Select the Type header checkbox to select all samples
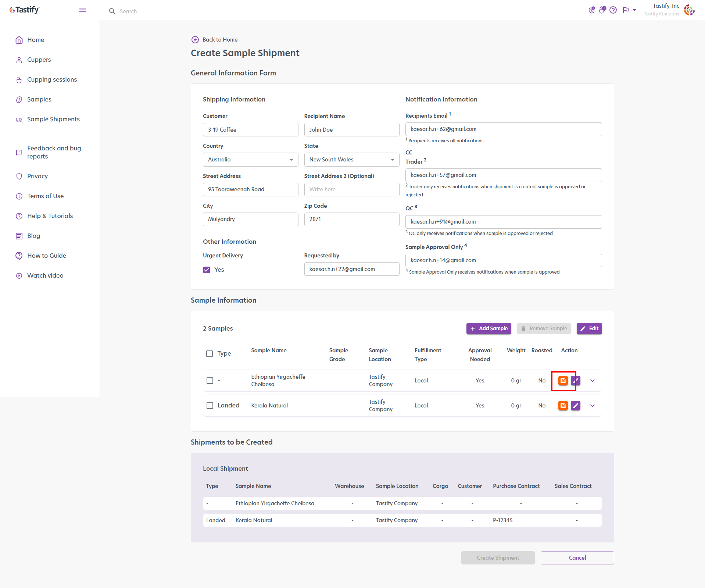The width and height of the screenshot is (705, 588). [x=210, y=353]
